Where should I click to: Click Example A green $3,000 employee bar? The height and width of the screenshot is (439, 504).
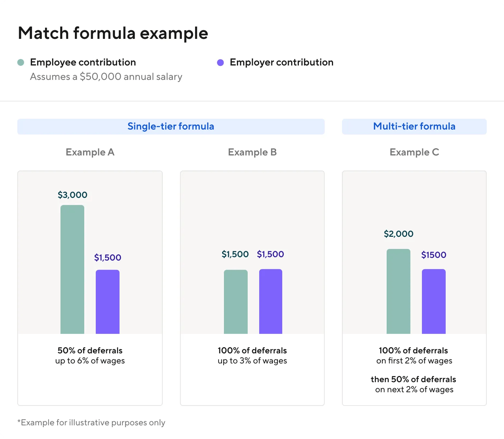pyautogui.click(x=72, y=269)
